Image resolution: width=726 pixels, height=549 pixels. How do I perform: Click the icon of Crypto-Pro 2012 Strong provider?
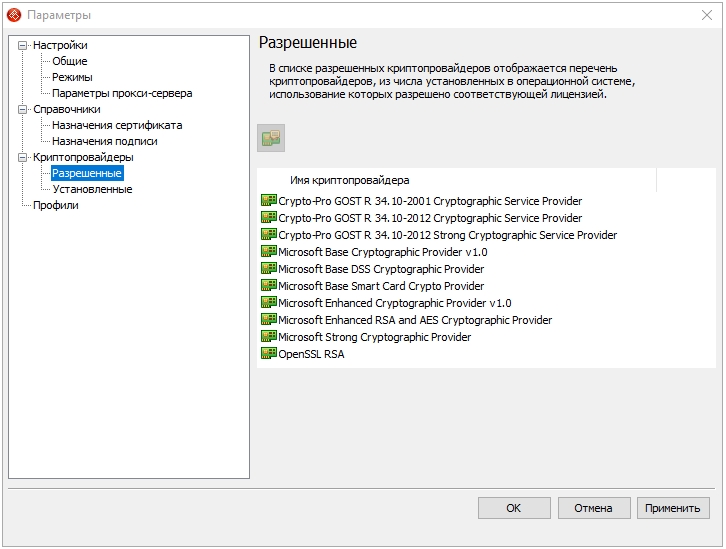tap(269, 235)
